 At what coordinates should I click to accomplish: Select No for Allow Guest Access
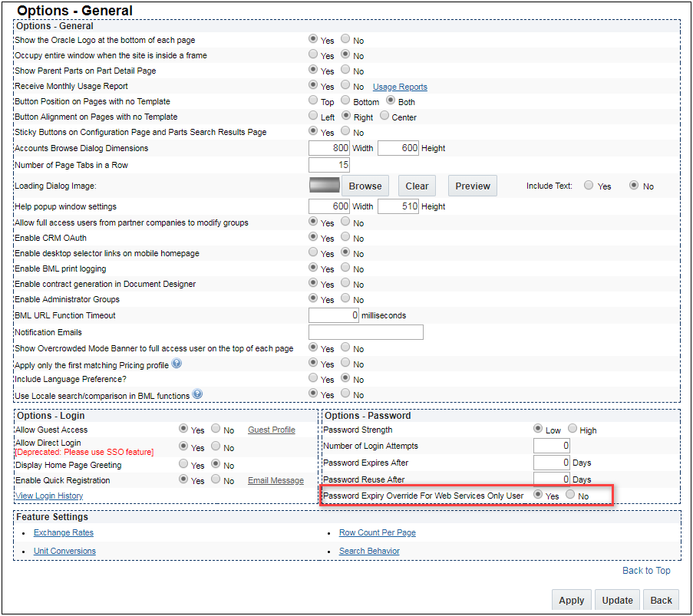[216, 428]
